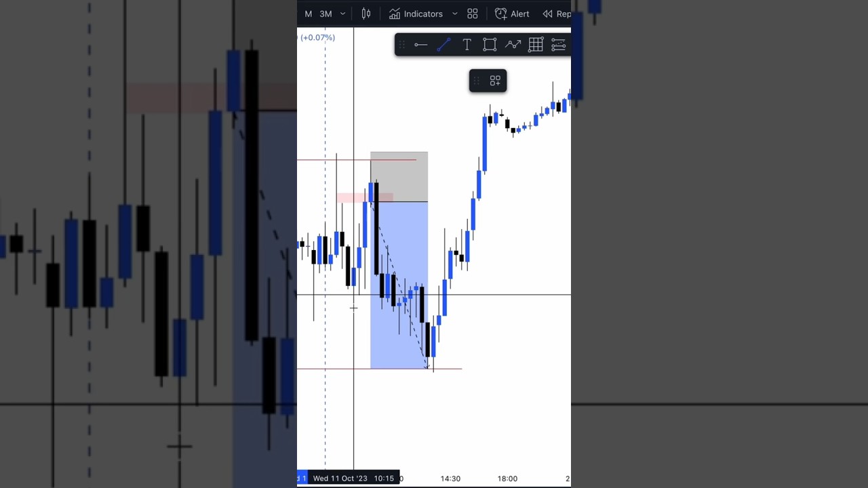The width and height of the screenshot is (868, 488).
Task: Open the timeframe dropdown arrow next to 3M
Action: click(x=342, y=14)
